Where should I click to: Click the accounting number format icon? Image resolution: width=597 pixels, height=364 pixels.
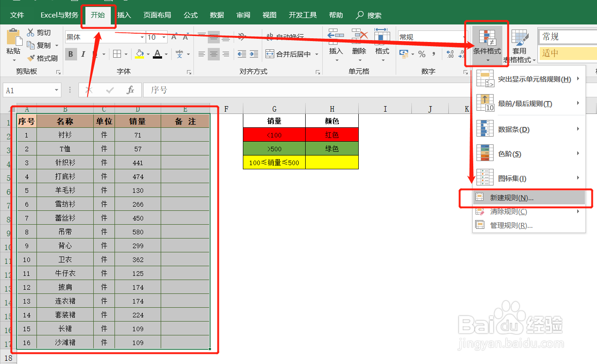pyautogui.click(x=404, y=54)
